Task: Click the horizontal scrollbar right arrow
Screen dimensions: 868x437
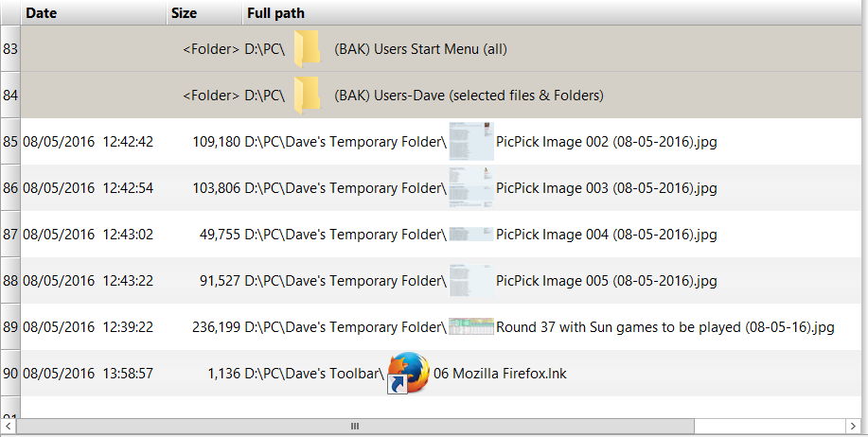Action: pyautogui.click(x=853, y=426)
